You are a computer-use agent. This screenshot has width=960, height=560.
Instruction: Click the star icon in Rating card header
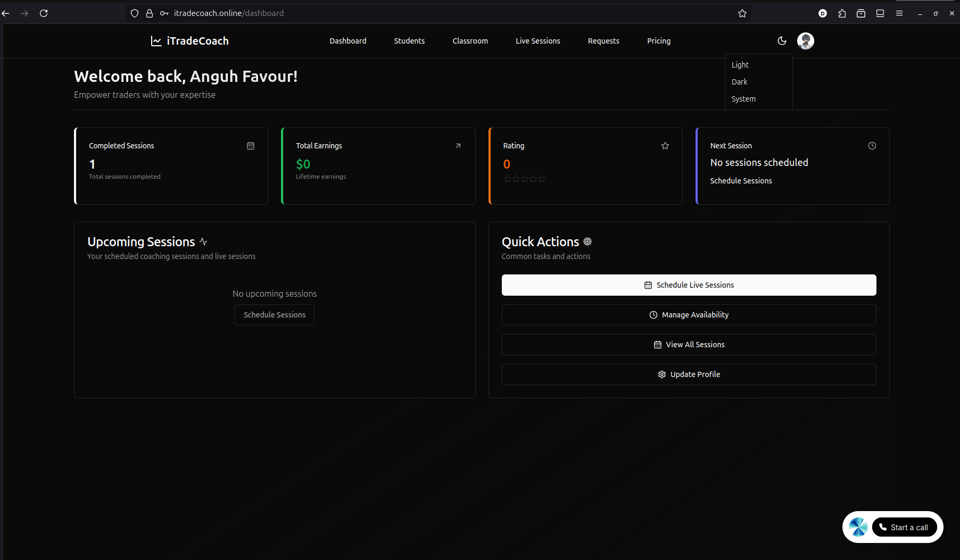pos(665,146)
